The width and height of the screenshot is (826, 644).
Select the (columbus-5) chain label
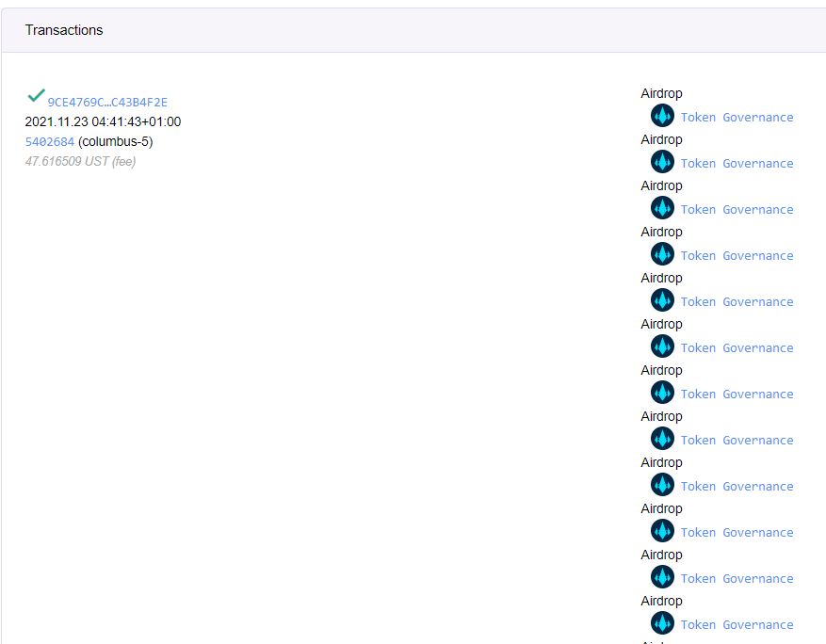tap(115, 141)
